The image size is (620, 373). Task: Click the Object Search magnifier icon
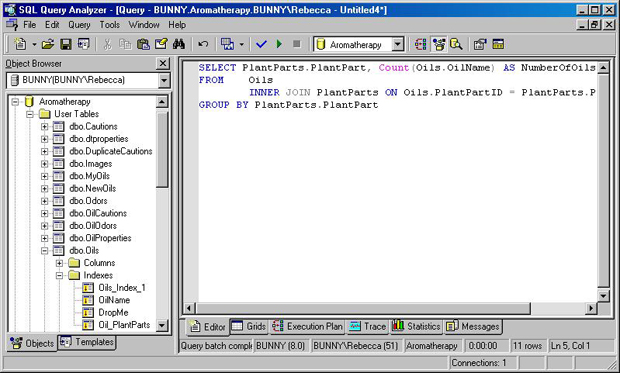456,44
